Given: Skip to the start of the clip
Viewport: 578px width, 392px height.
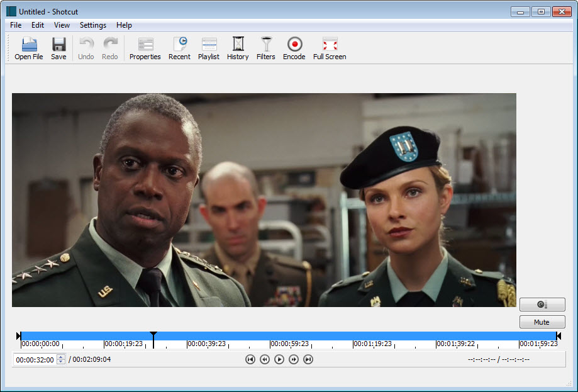Looking at the screenshot, I should point(250,359).
